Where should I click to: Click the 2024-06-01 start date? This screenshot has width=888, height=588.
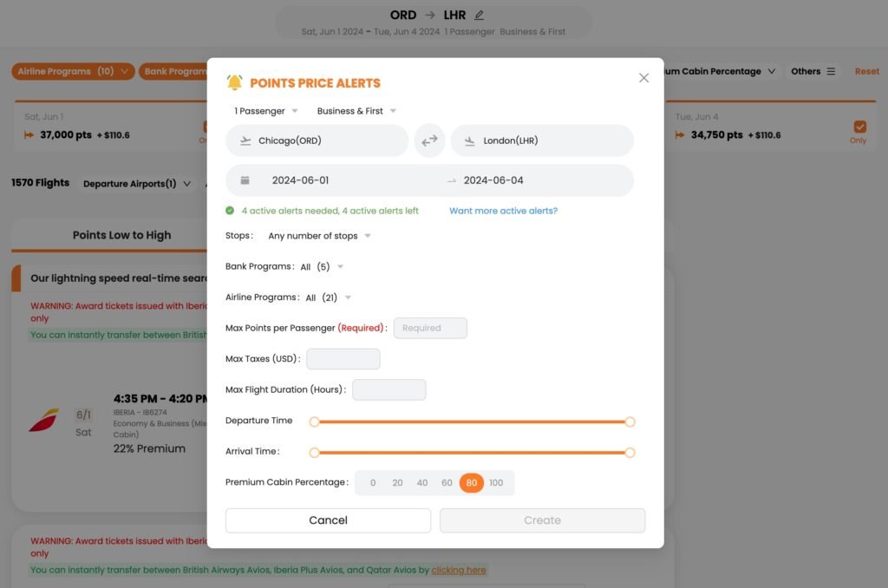pyautogui.click(x=300, y=180)
